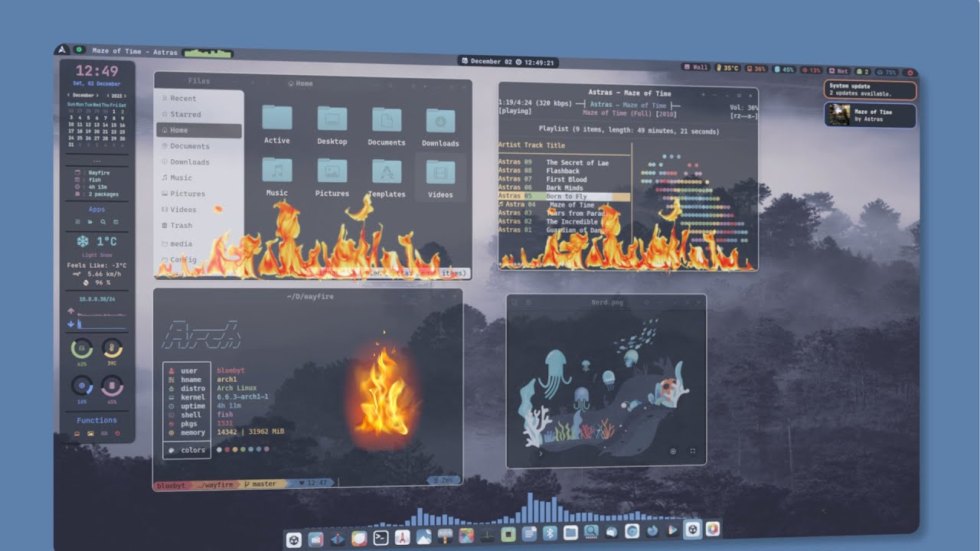Click the green indicator next to Arch logo
Screen dimensions: 980x551
point(80,51)
